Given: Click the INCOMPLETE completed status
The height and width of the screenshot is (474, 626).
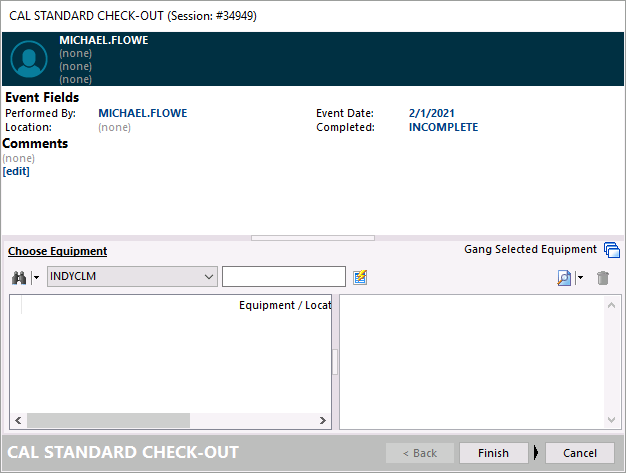Looking at the screenshot, I should [443, 128].
